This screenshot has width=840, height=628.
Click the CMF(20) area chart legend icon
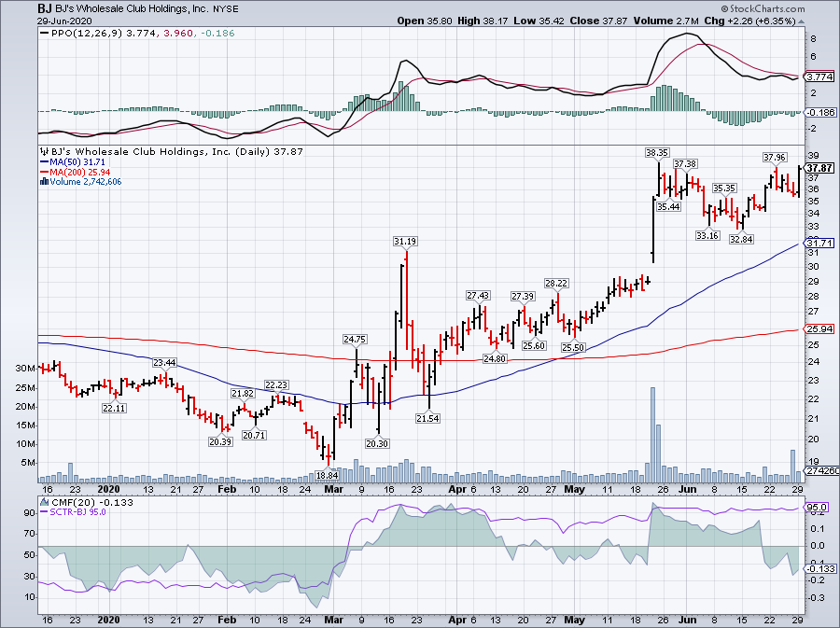(x=44, y=502)
